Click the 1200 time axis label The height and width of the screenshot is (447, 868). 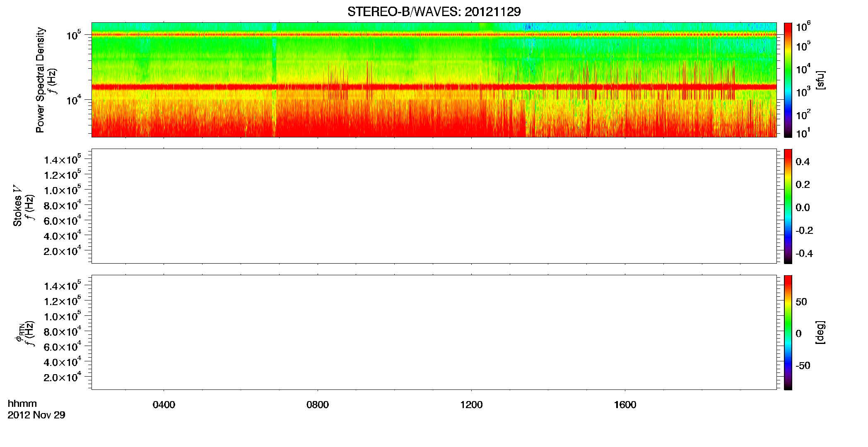471,405
